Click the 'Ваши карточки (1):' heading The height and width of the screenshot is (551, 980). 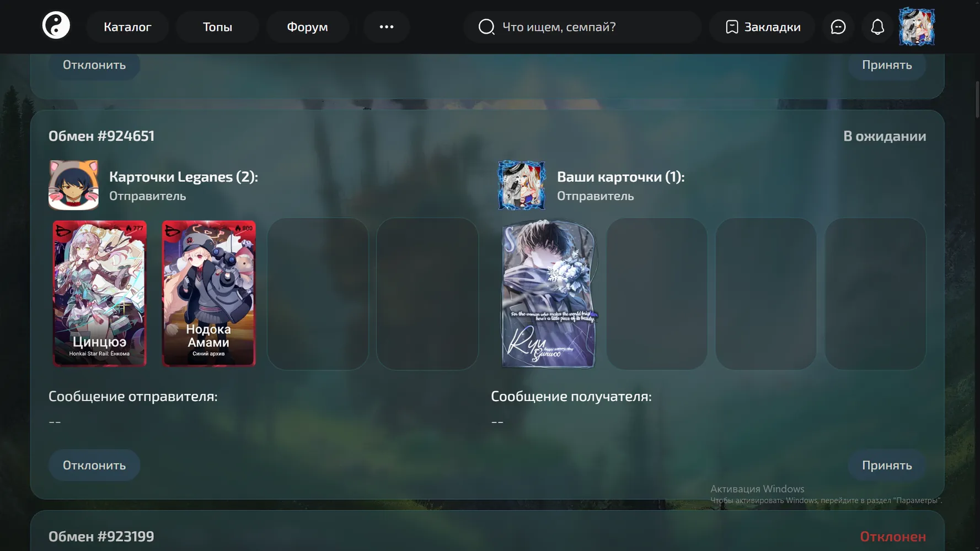tap(620, 177)
